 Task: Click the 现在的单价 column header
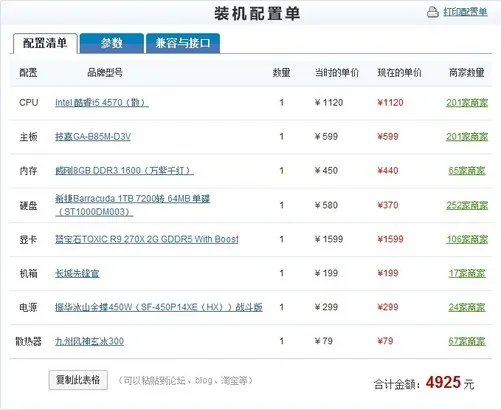click(x=399, y=73)
